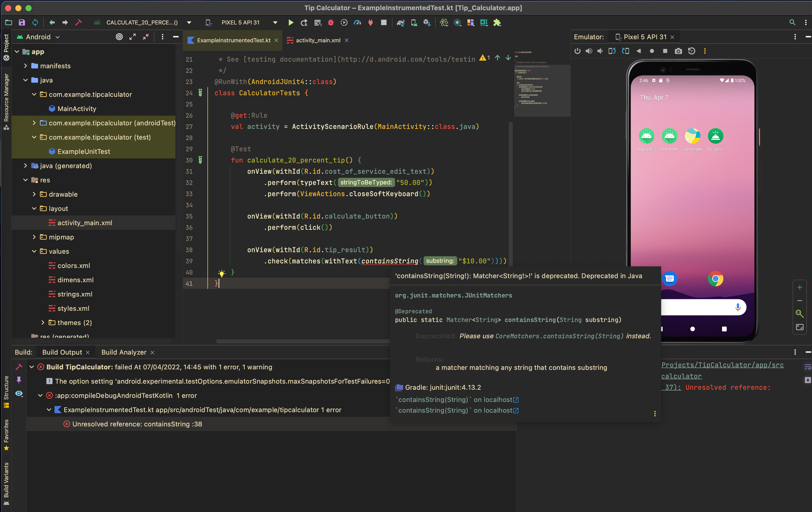The width and height of the screenshot is (812, 512).
Task: Click run test gutter icon on line 30
Action: tap(200, 160)
